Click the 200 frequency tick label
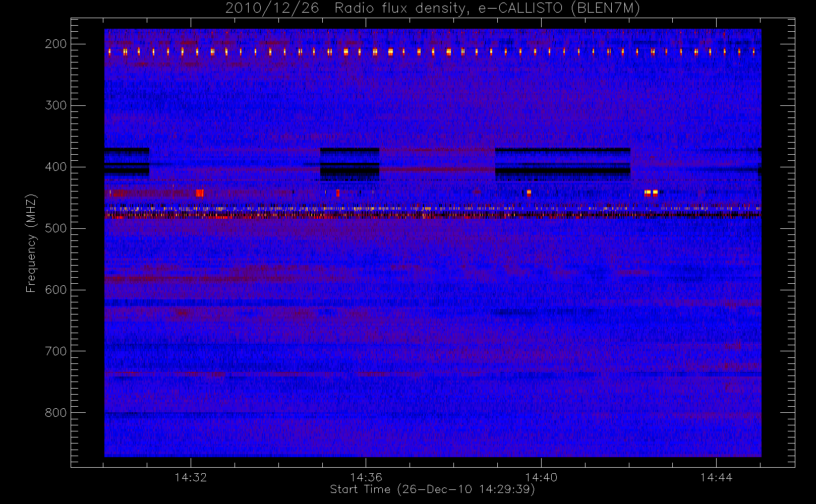This screenshot has height=504, width=816. (56, 44)
